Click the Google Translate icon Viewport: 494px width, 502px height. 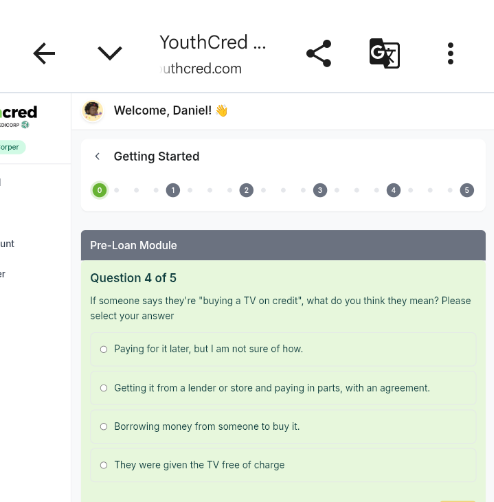point(385,53)
